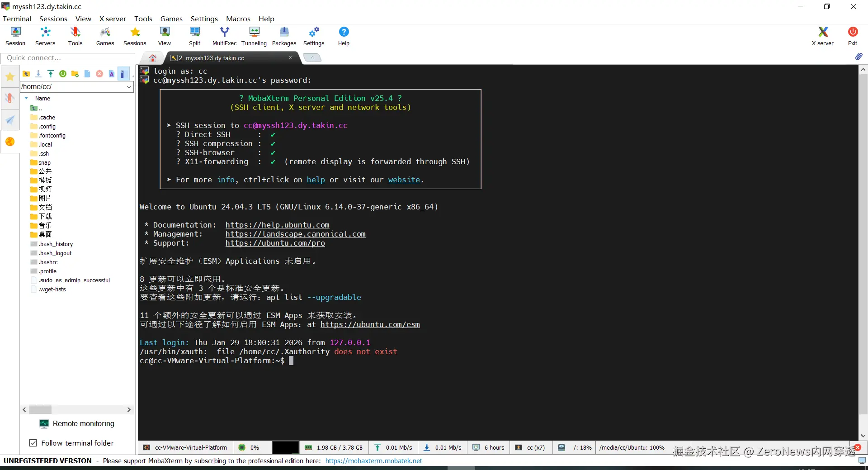Open the mobaxterm.mobatek.net link
This screenshot has height=470, width=868.
pos(373,461)
